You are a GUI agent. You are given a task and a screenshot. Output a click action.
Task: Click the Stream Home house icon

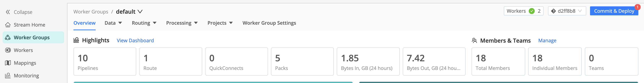click(x=8, y=25)
